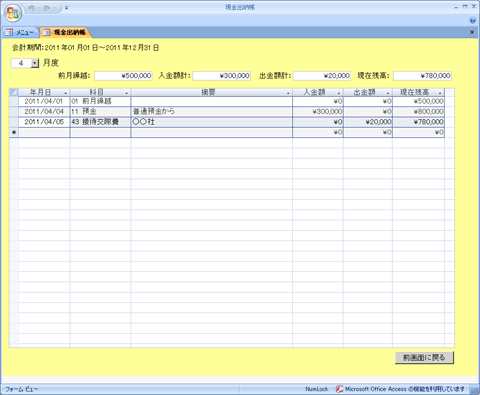Click the ¥300,000 deposit amount cell
Viewport: 480px width, 395px height.
pos(318,112)
